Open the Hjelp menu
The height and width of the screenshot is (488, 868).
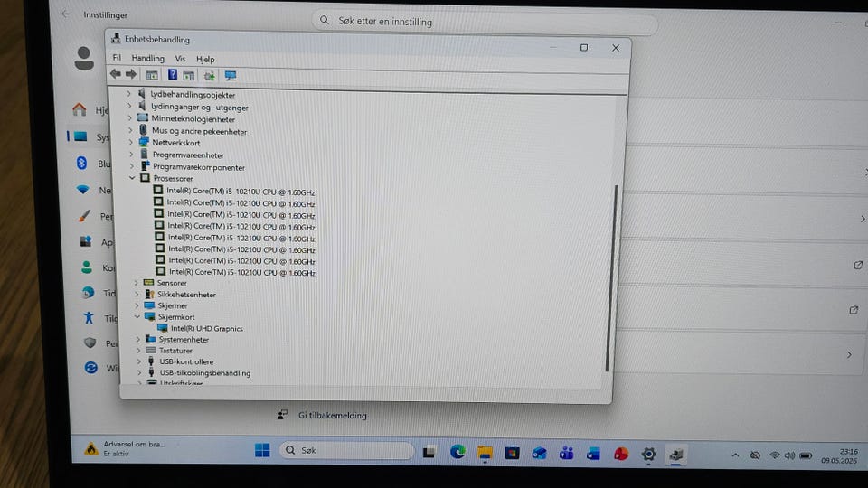(x=205, y=60)
